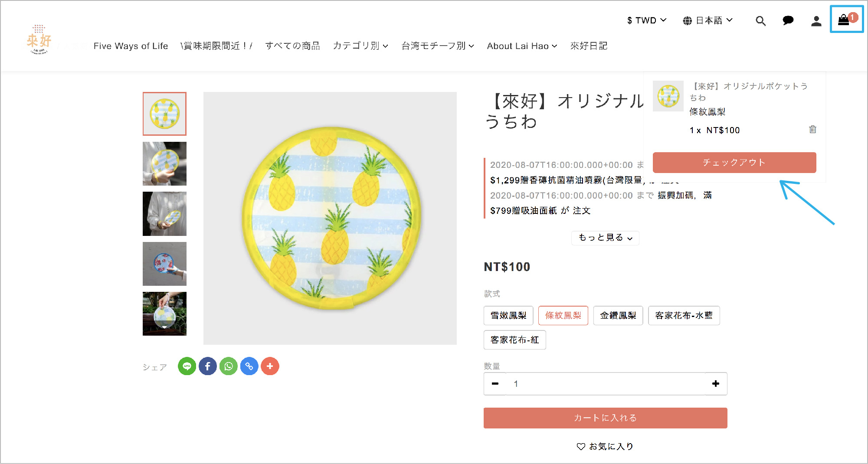Open the About Lai Hao menu
This screenshot has width=868, height=464.
point(522,46)
